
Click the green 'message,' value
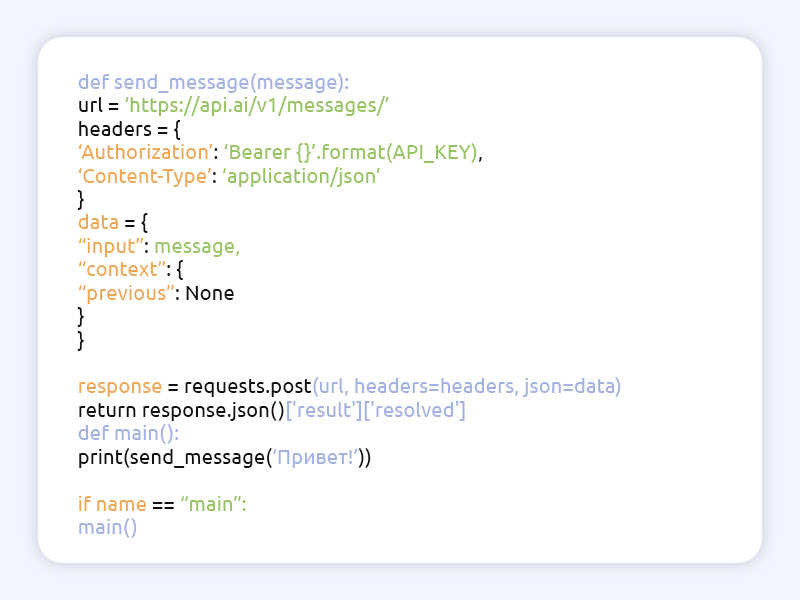coord(197,247)
